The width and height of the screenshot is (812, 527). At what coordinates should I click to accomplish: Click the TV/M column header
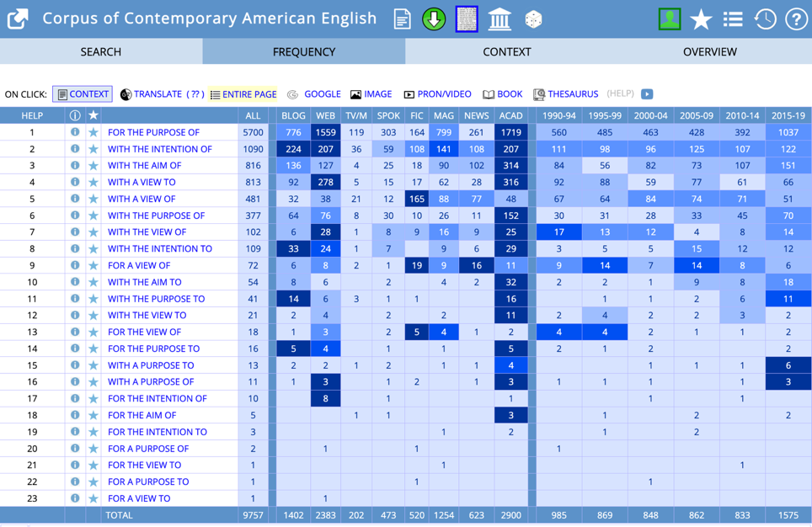(x=356, y=115)
